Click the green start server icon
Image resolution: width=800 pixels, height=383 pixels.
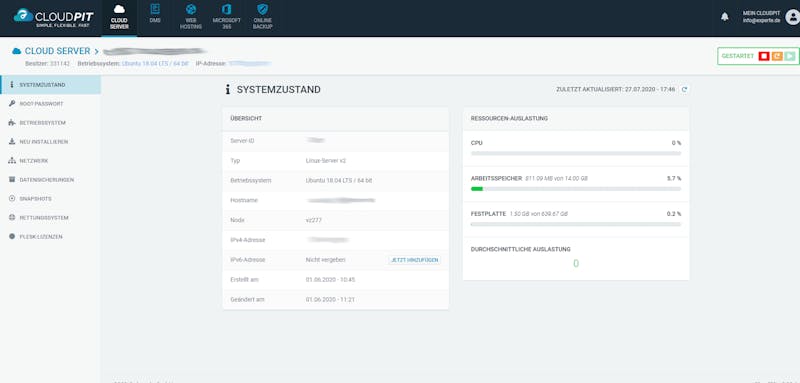790,56
